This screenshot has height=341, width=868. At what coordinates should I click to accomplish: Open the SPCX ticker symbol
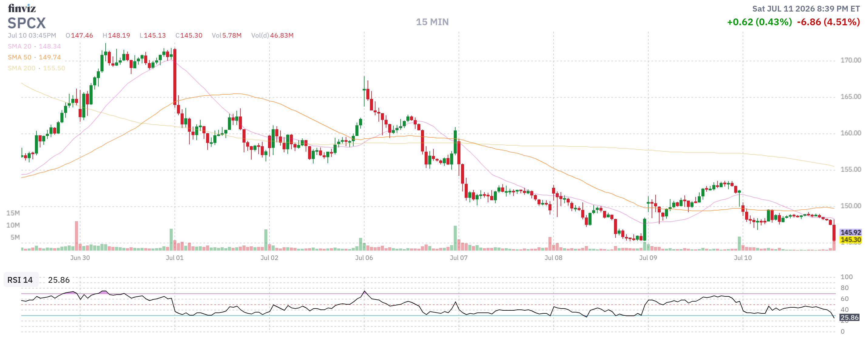[27, 23]
